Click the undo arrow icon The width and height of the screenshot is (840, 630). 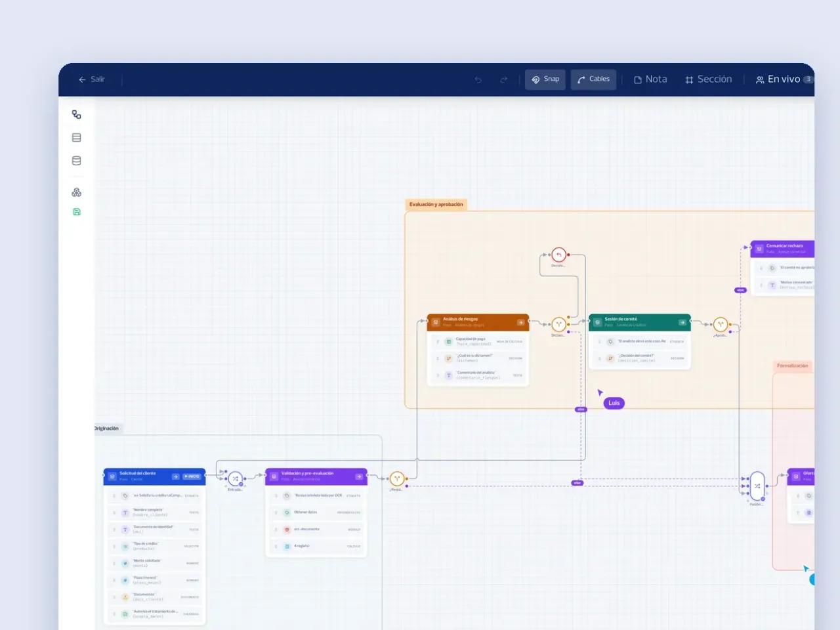478,80
